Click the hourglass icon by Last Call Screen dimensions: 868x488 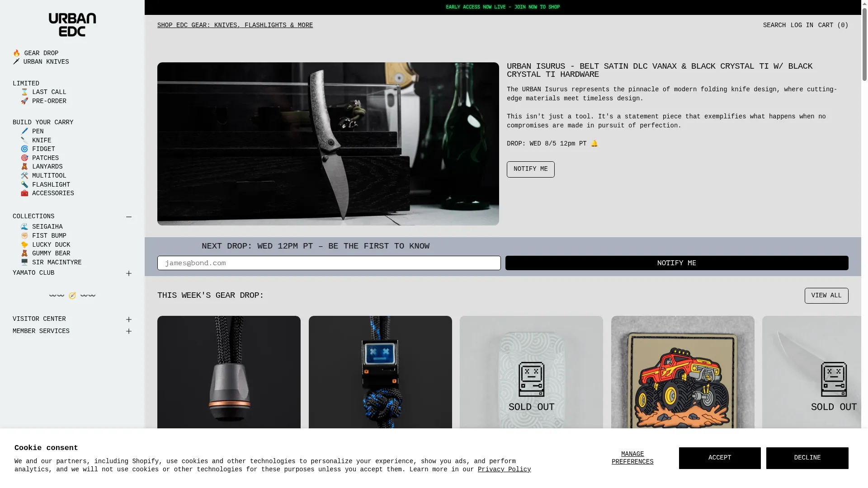(24, 92)
